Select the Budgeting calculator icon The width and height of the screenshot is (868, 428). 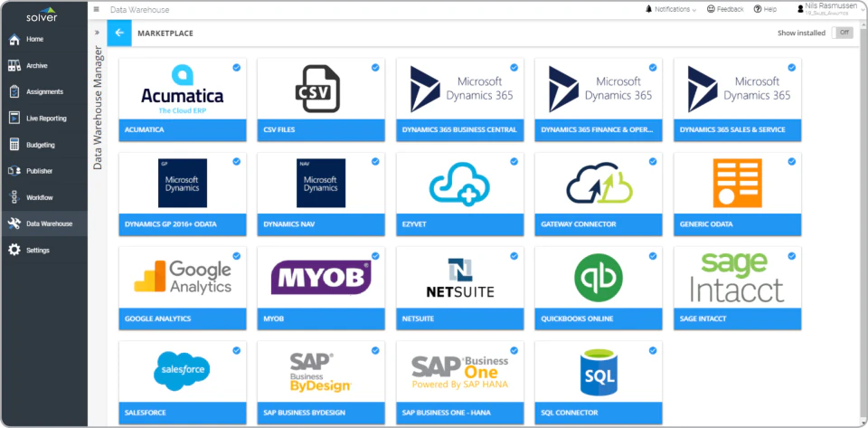tap(14, 145)
